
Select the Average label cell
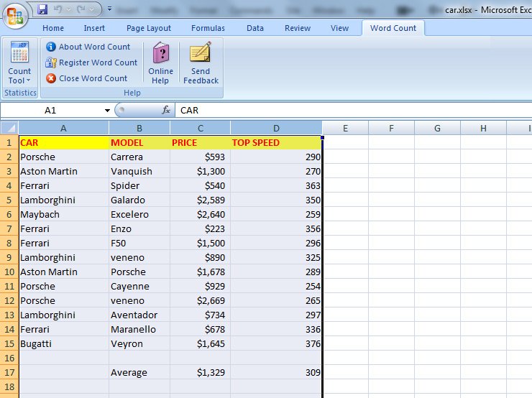pyautogui.click(x=139, y=372)
